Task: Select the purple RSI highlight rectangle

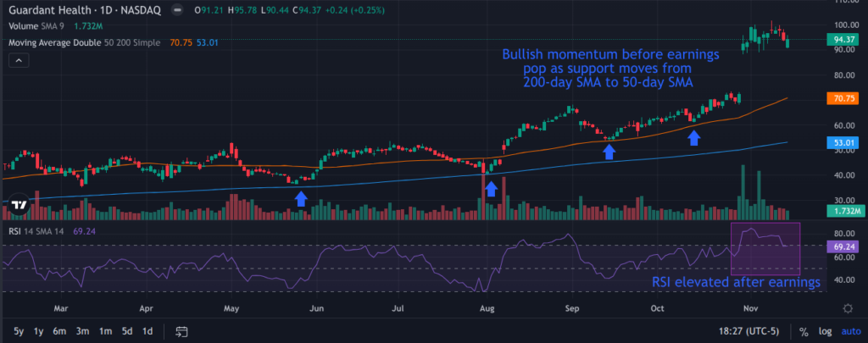Action: [x=765, y=247]
